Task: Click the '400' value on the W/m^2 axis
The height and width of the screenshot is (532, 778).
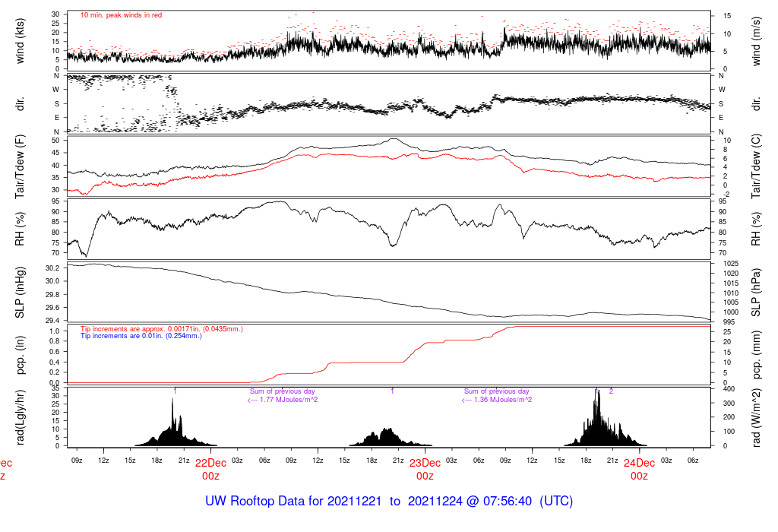Action: click(x=729, y=389)
